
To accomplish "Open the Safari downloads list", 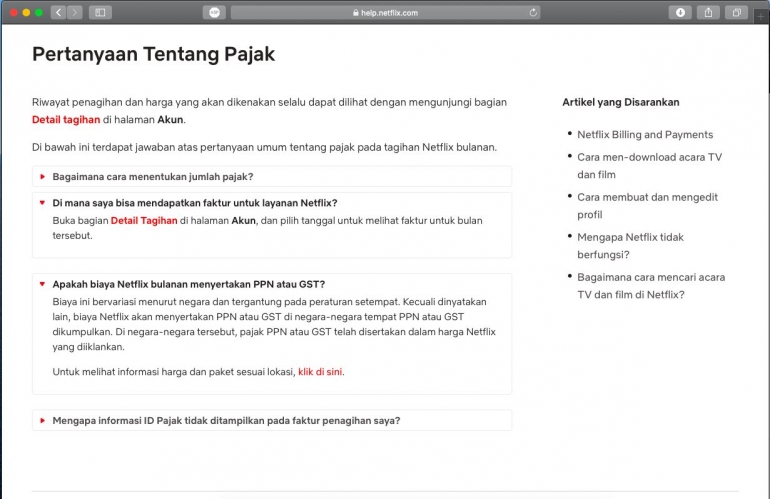I will pyautogui.click(x=681, y=12).
